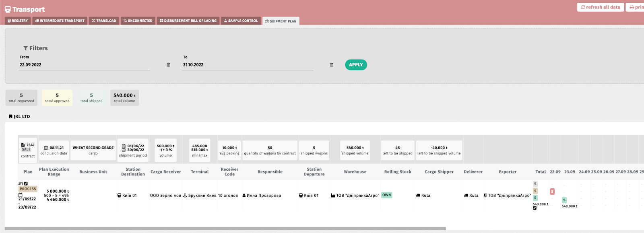Click the Station Destination column header

pyautogui.click(x=133, y=172)
